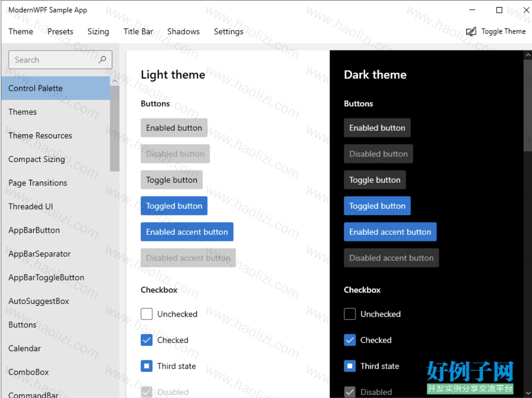Open Theme Resources page

point(56,135)
